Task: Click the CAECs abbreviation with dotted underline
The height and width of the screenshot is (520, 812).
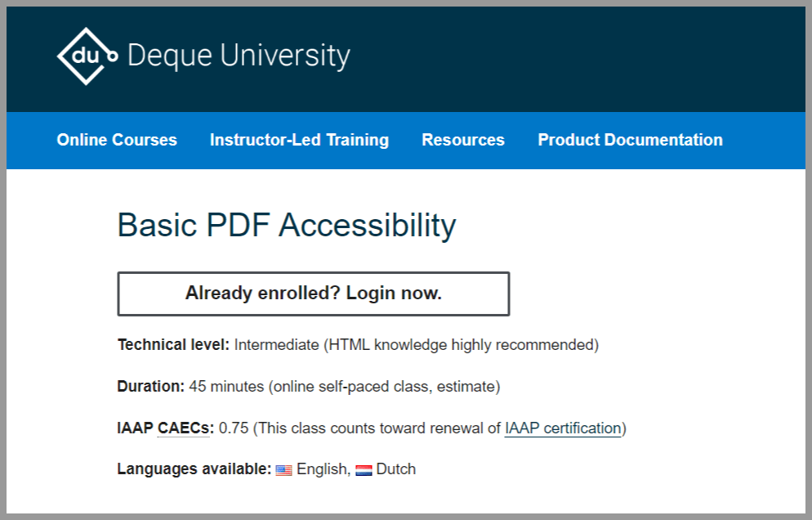Action: (183, 428)
